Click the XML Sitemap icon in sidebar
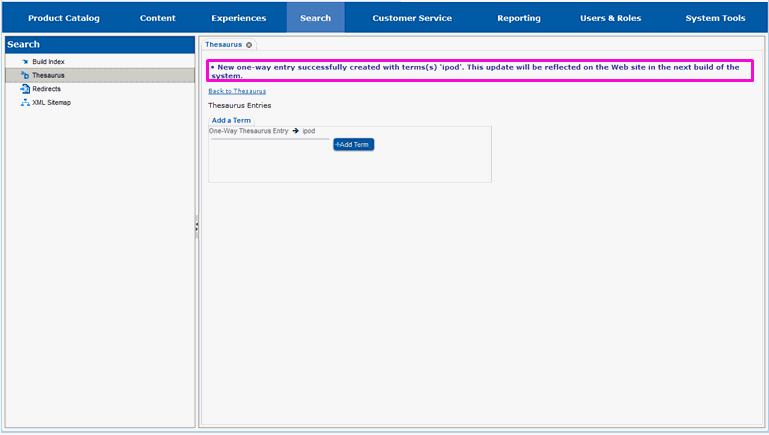This screenshot has width=769, height=435. (25, 102)
